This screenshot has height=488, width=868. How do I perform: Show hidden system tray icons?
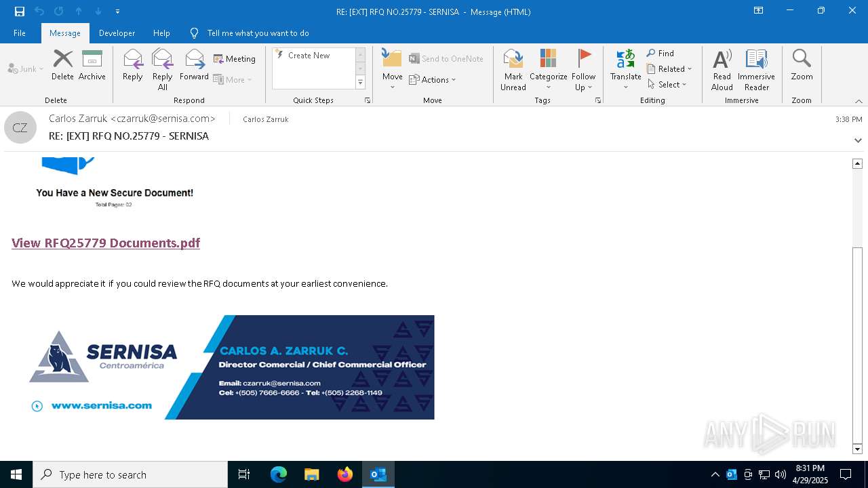pos(715,474)
